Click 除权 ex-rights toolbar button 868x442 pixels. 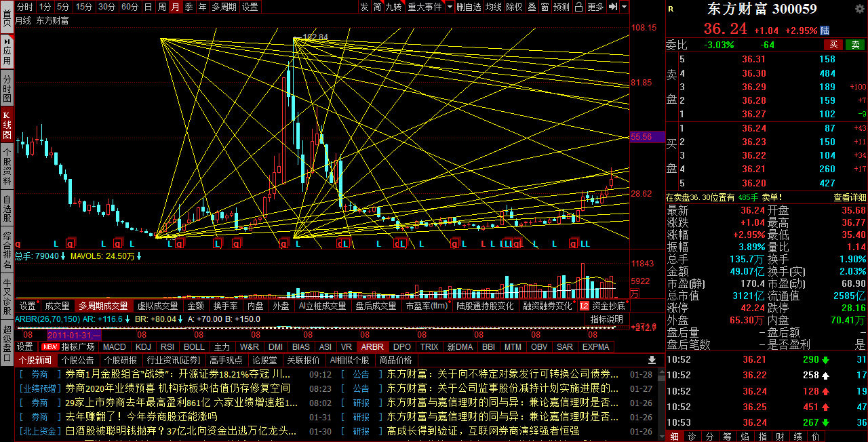click(x=514, y=7)
